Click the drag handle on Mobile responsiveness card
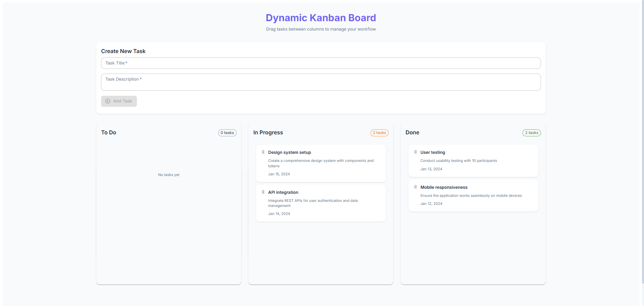This screenshot has width=644, height=306. [415, 187]
